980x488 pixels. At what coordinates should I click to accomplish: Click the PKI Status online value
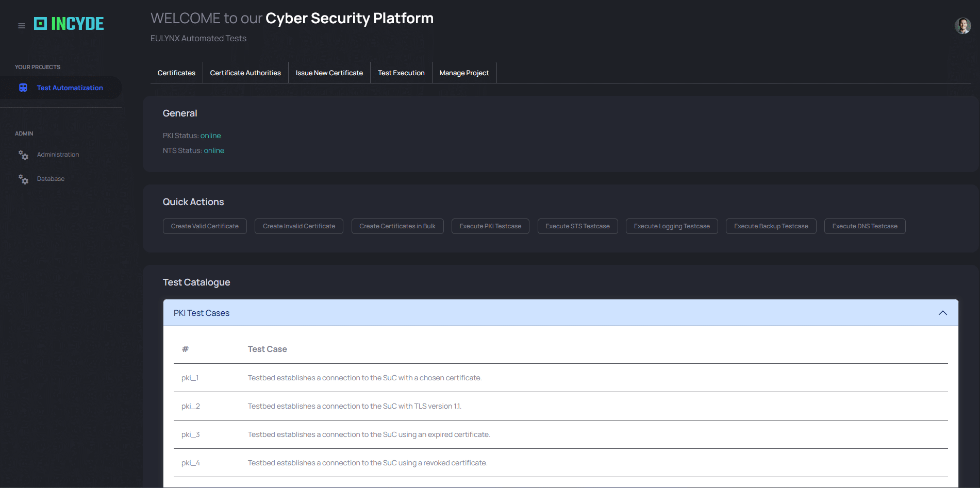(211, 136)
